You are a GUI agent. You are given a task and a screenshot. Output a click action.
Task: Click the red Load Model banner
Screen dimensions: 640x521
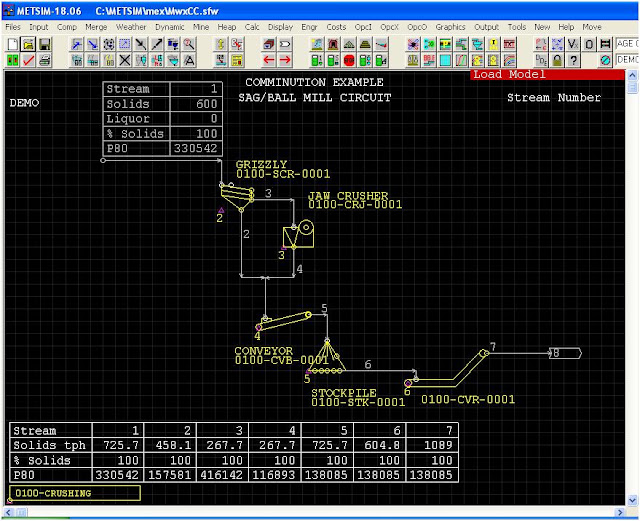point(547,74)
